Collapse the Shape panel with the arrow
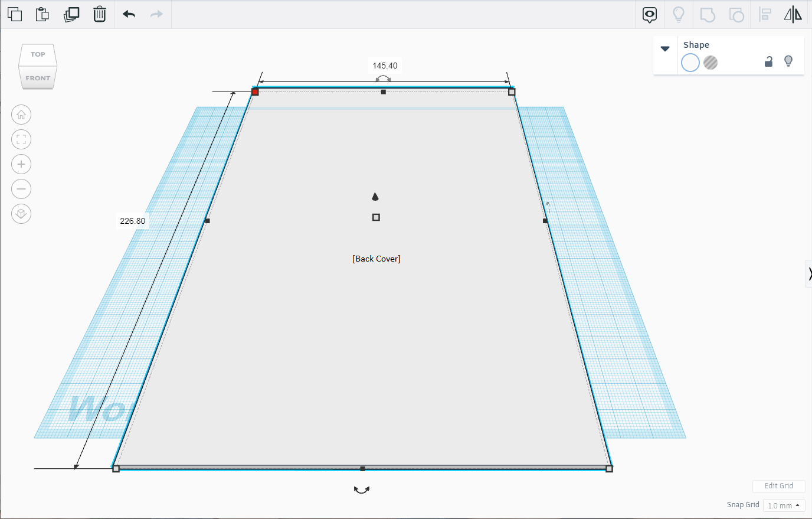 click(x=665, y=49)
